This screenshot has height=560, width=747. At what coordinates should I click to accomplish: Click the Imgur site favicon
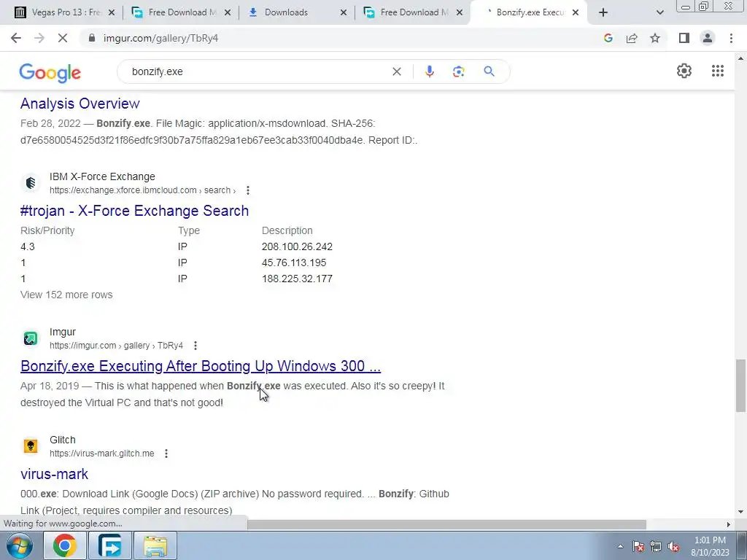click(x=31, y=338)
